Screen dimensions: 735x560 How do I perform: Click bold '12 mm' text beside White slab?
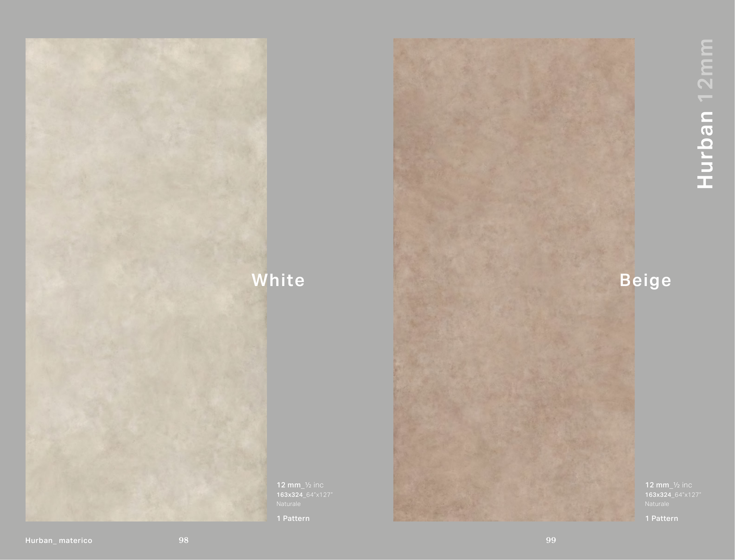point(289,485)
